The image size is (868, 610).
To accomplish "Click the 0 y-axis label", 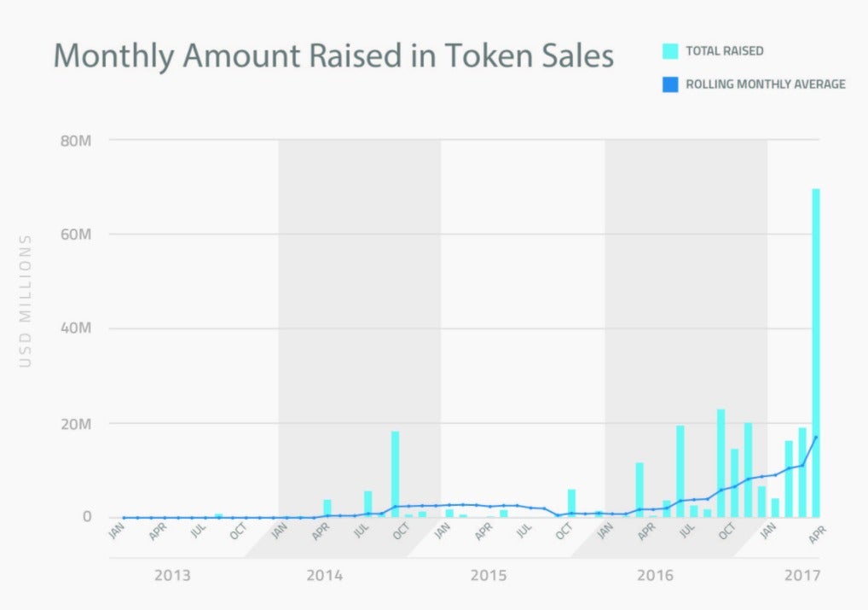I will [87, 516].
